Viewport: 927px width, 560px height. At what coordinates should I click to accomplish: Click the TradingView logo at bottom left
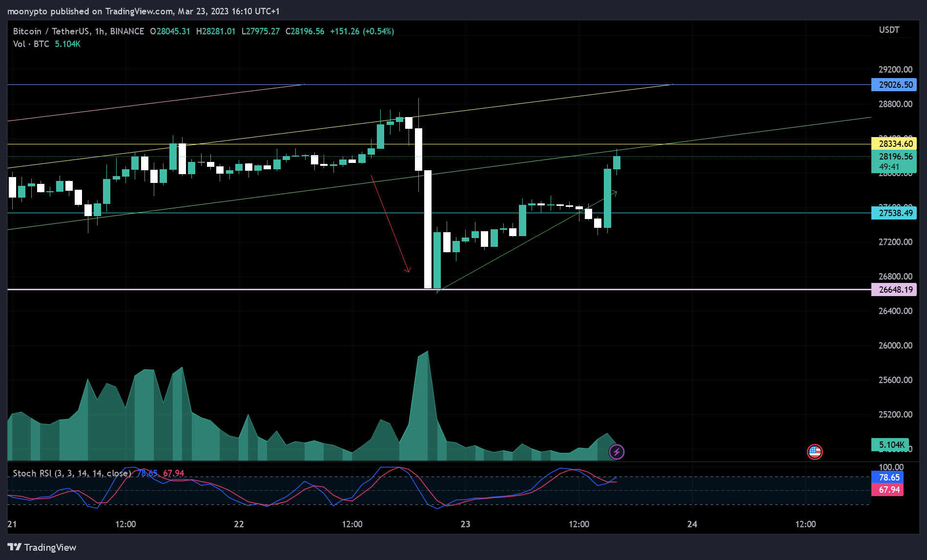(42, 547)
